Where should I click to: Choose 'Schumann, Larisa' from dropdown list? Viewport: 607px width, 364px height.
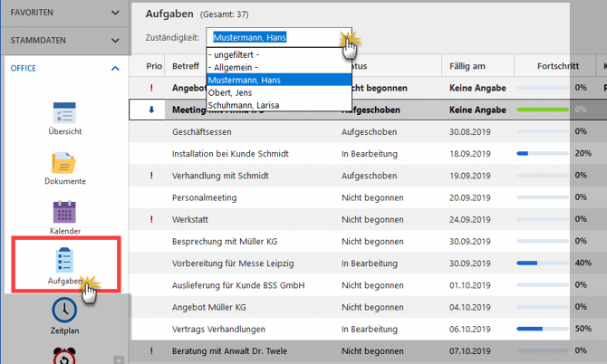244,105
